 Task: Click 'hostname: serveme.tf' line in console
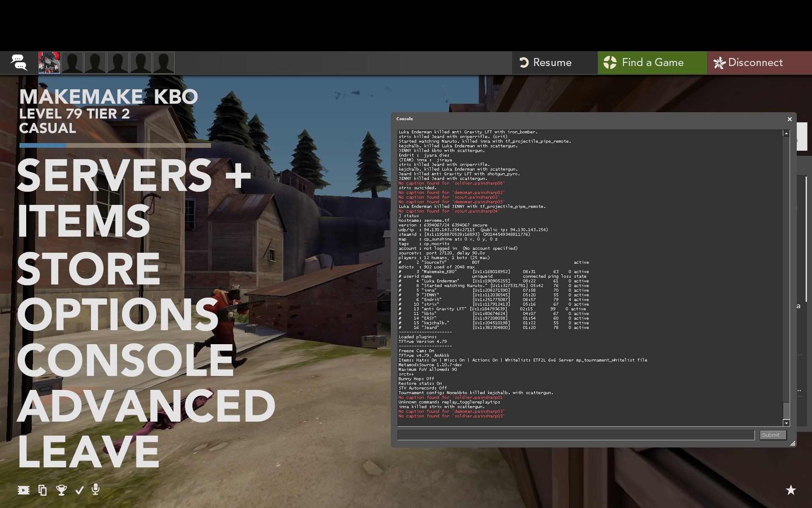point(424,221)
